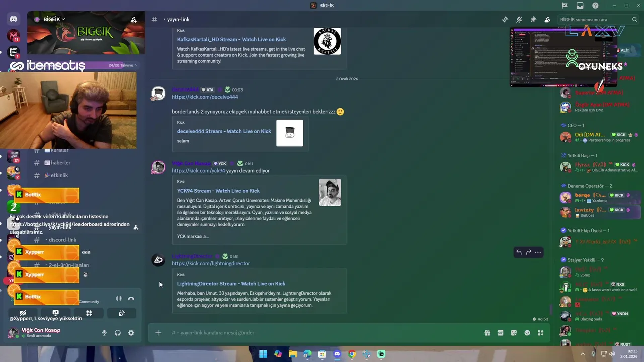This screenshot has width=644, height=362.
Task: Open 'YCK94 Stream - Watch Live on Kick' title
Action: (x=218, y=191)
